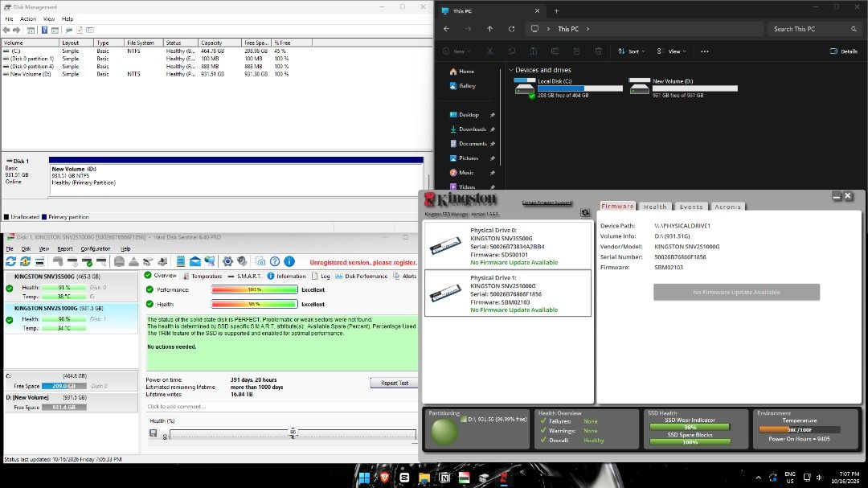Click the Repeat Test button
Screen dimensions: 868x488
[394, 383]
